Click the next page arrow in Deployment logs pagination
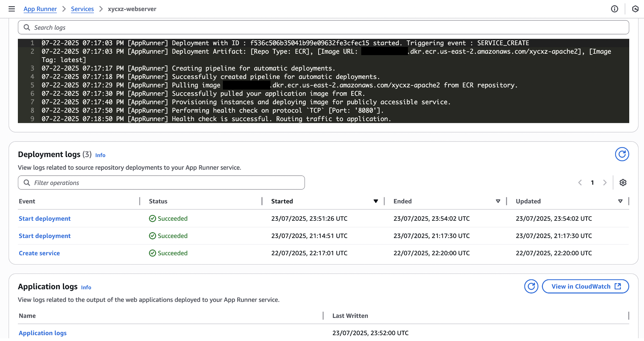This screenshot has width=644, height=341. 605,183
